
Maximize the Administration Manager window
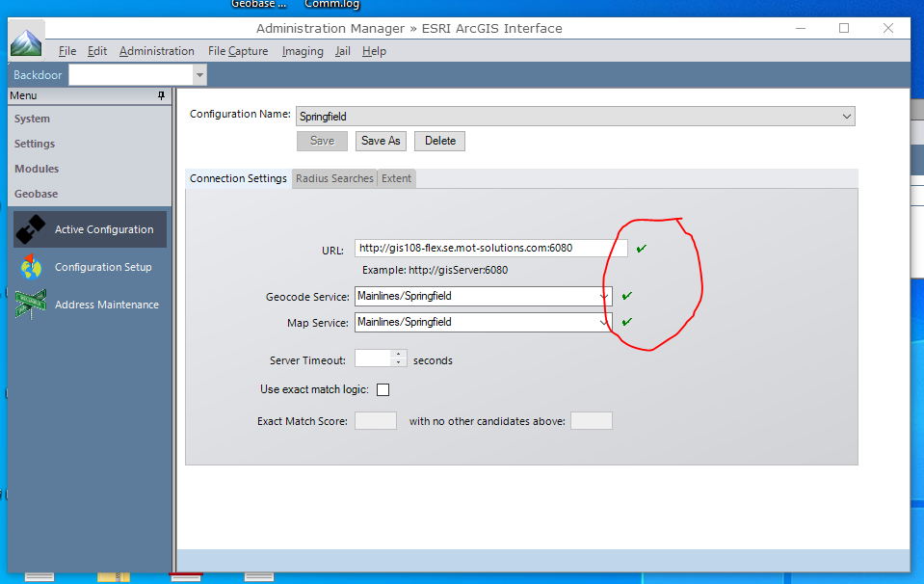[844, 28]
